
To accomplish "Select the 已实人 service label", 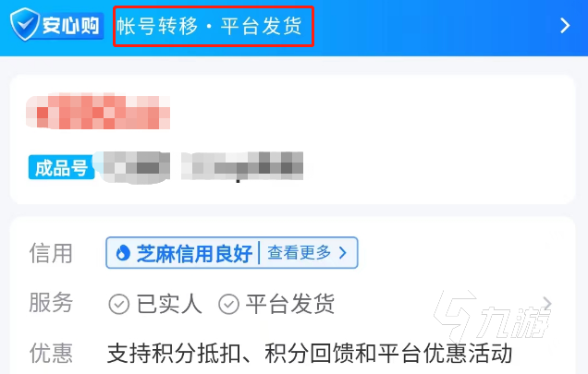I will point(169,304).
